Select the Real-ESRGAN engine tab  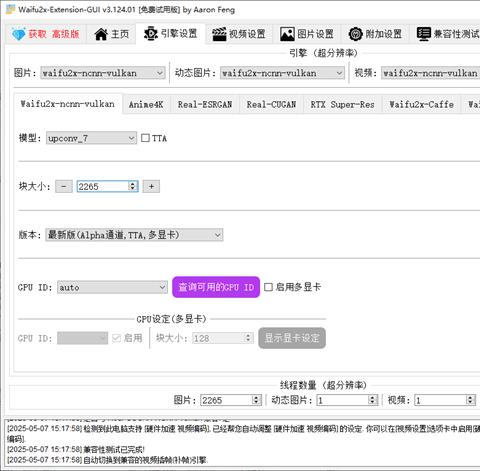(x=205, y=105)
